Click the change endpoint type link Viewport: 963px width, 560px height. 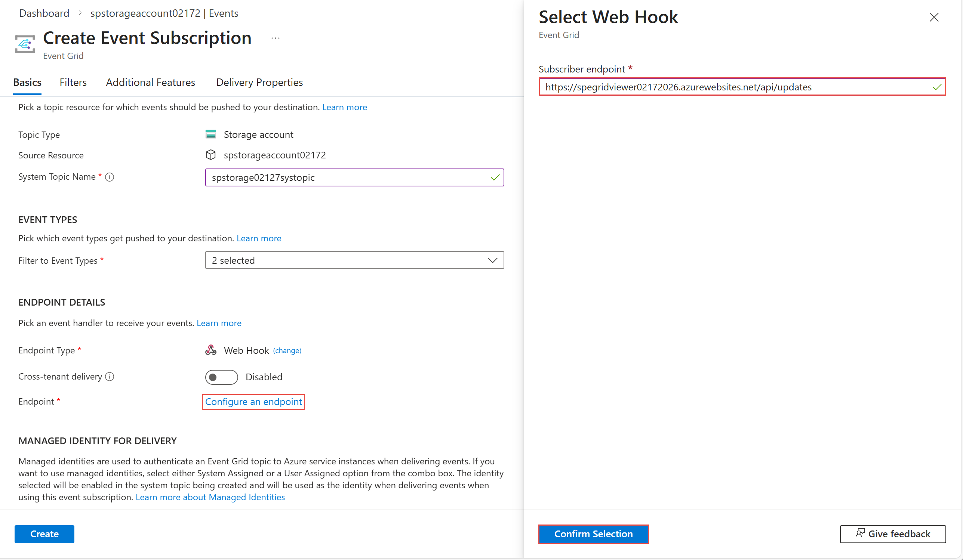[287, 351]
